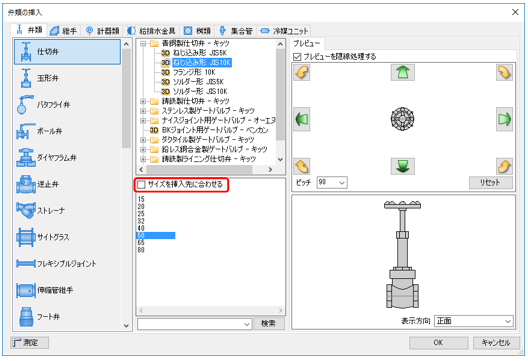This screenshot has height=361, width=528.
Task: Select ねじ込み形 JIS10K tree item
Action: pyautogui.click(x=202, y=63)
